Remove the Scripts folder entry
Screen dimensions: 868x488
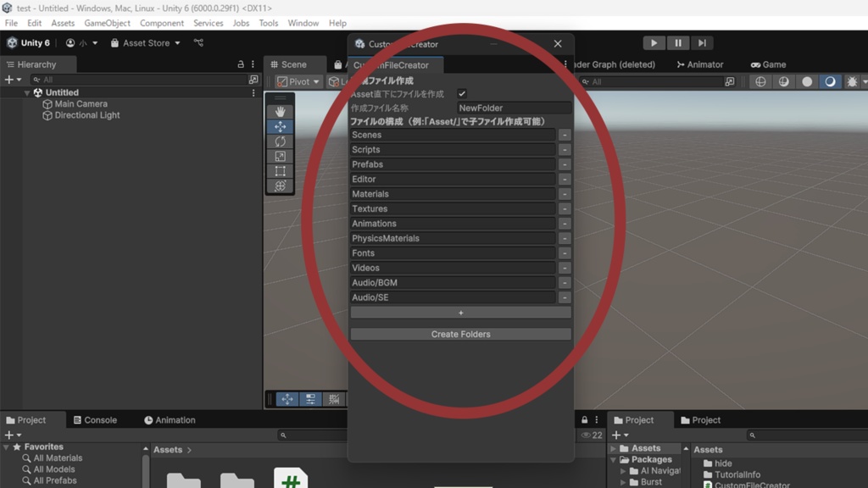click(564, 150)
